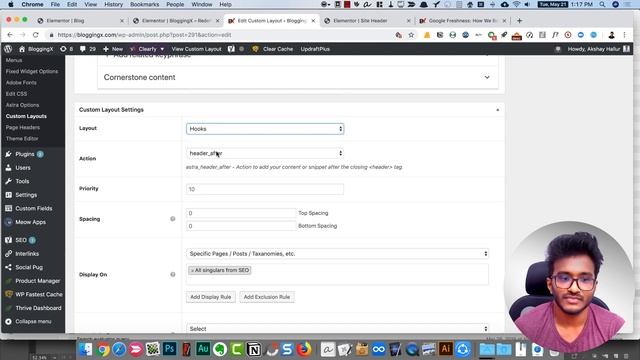Click the Bottom Spacing input field
This screenshot has height=360, width=640.
(x=241, y=226)
